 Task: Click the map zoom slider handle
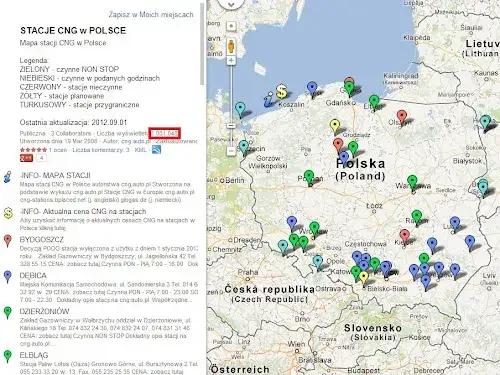(231, 126)
